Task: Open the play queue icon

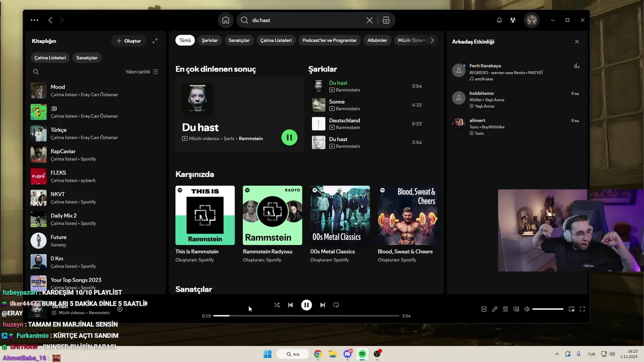Action: (506, 309)
